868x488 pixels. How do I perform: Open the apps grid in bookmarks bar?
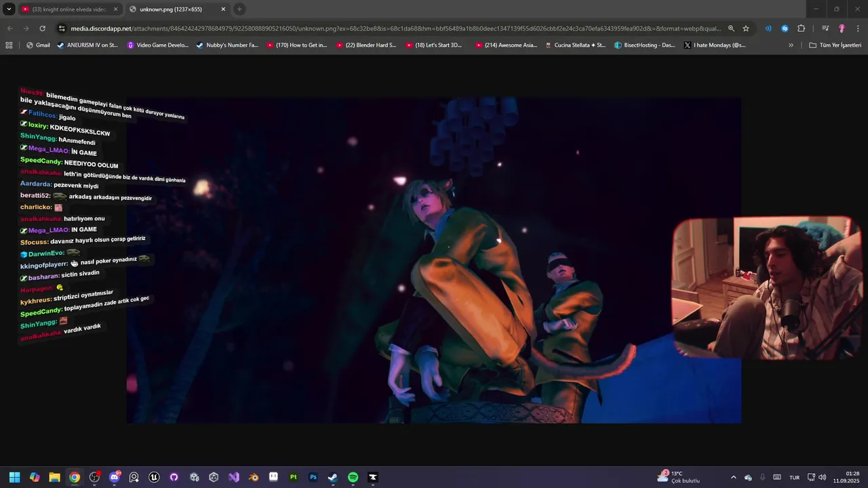[x=9, y=45]
